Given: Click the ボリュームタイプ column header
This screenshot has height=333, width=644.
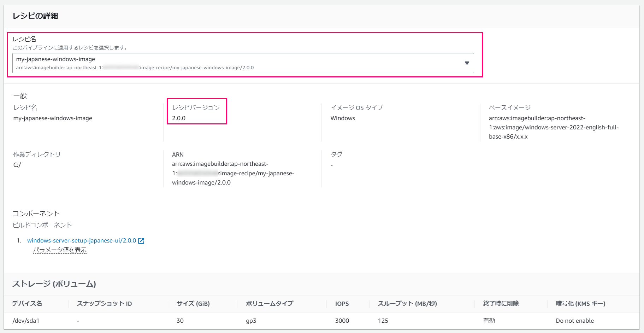Looking at the screenshot, I should coord(270,304).
